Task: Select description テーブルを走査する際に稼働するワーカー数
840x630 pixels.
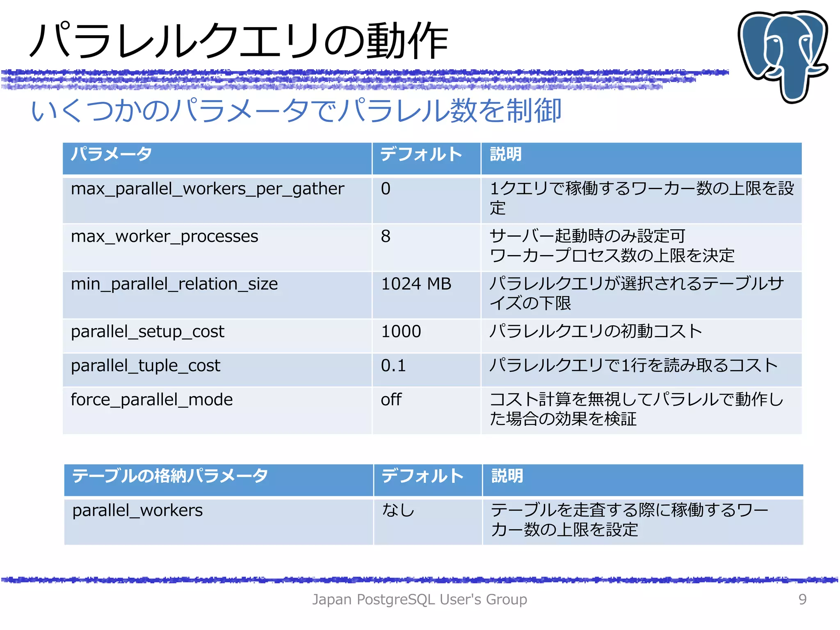Action: tap(629, 520)
